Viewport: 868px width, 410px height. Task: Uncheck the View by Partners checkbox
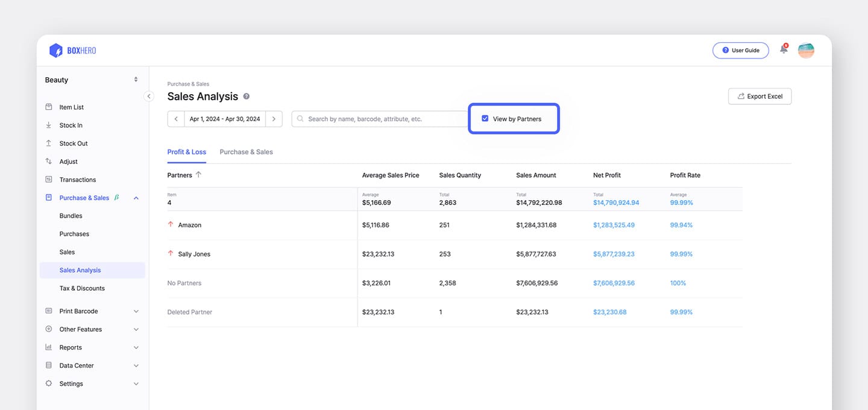coord(485,118)
